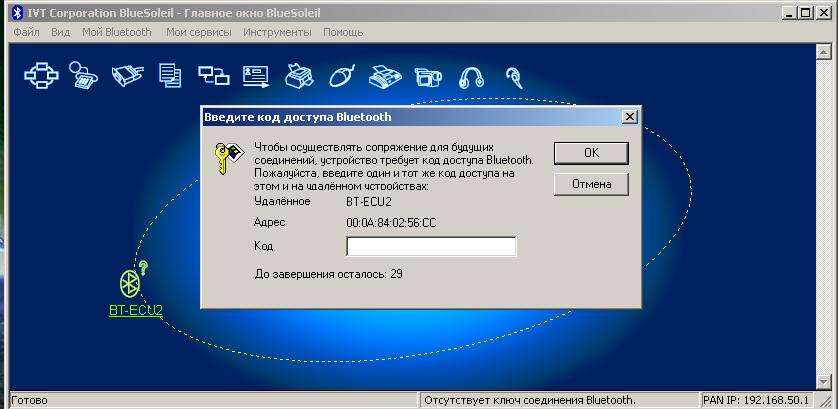The image size is (838, 409).
Task: Click the device address 00:0A:84:02:56:CC
Action: point(391,223)
